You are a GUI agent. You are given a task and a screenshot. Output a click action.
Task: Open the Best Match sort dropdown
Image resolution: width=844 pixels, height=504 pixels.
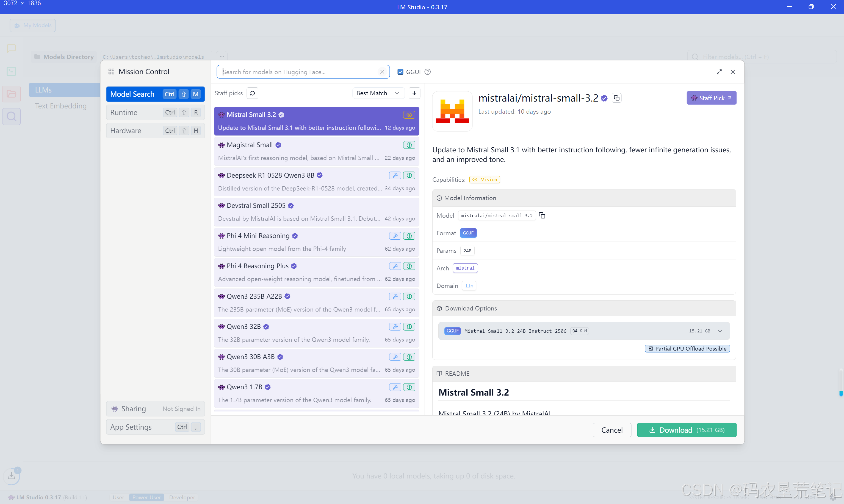point(378,93)
